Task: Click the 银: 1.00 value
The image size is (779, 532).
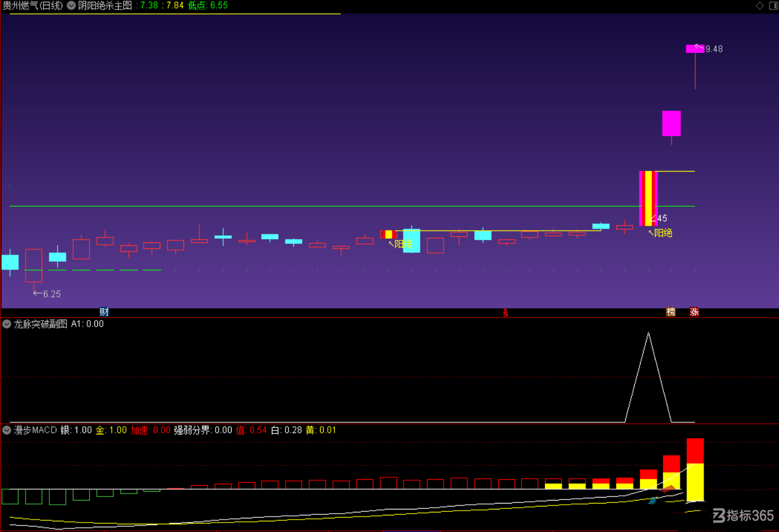Action: 76,430
